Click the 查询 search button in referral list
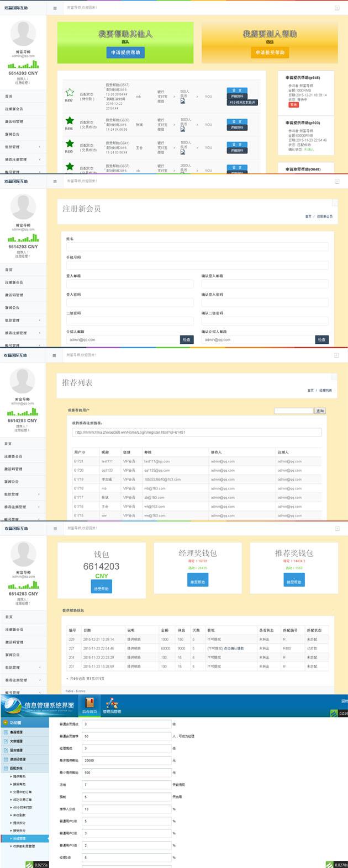The image size is (348, 868). pyautogui.click(x=320, y=411)
